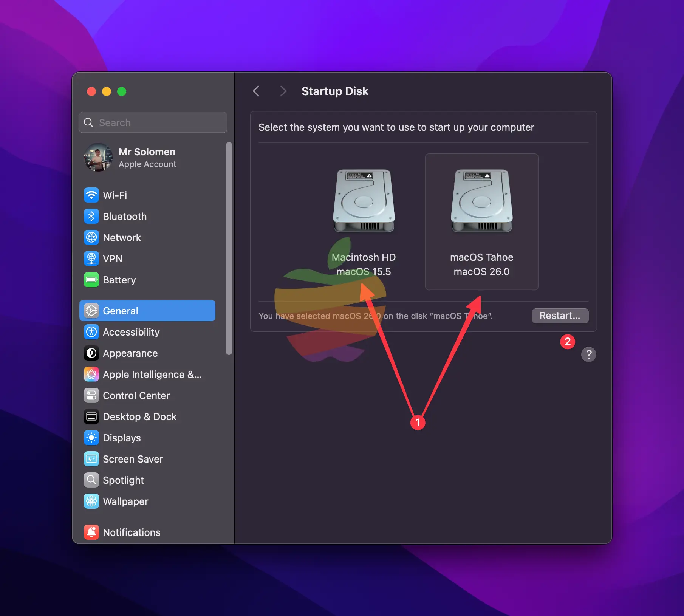Open Control Center settings label
Image resolution: width=684 pixels, height=616 pixels.
136,396
